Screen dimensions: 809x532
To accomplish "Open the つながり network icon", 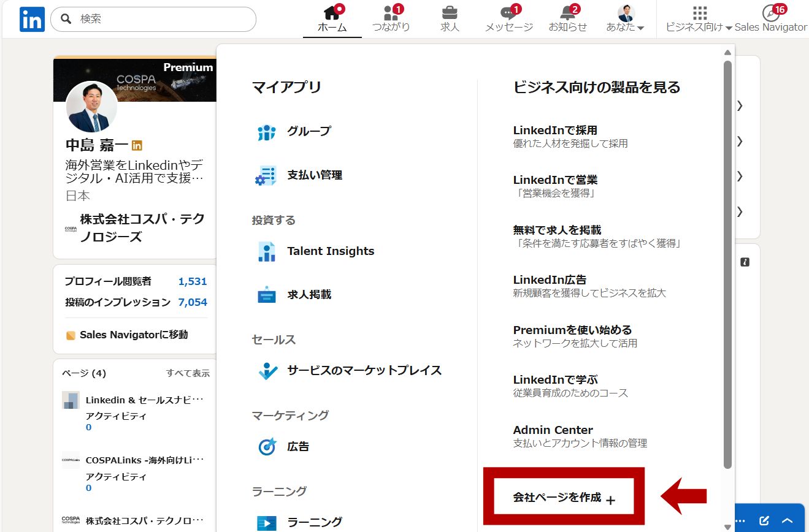I will pyautogui.click(x=391, y=13).
